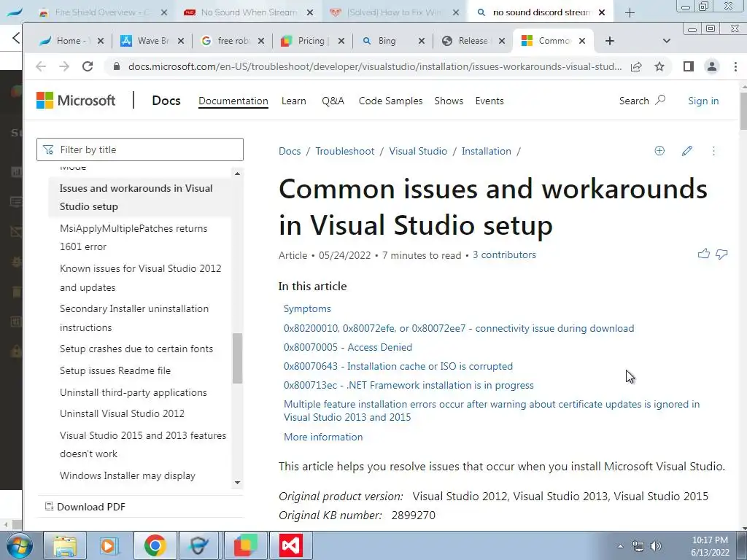Viewport: 747px width, 560px height.
Task: Click sidebar scroll down arrow
Action: pyautogui.click(x=237, y=483)
